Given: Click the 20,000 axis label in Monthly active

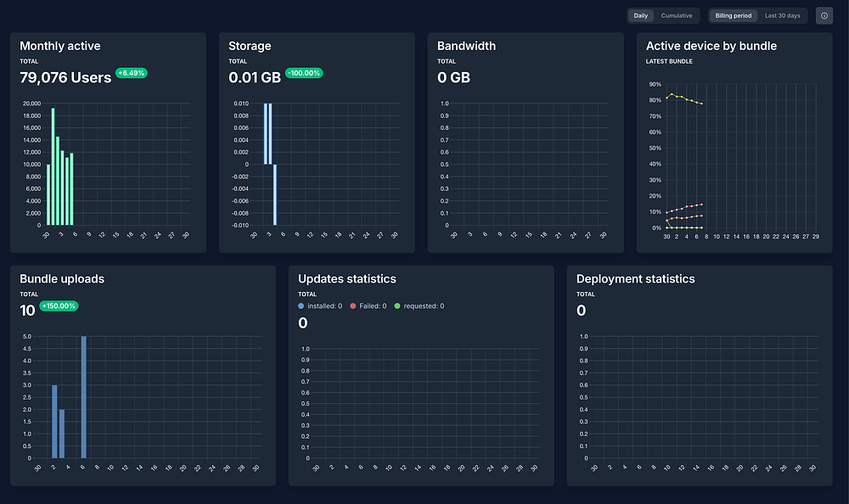Looking at the screenshot, I should (x=31, y=104).
